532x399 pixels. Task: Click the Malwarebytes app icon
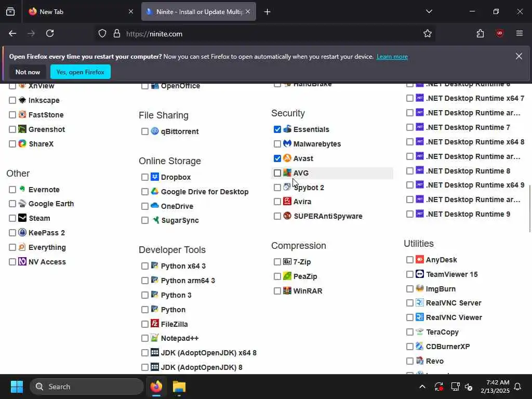[x=287, y=143]
